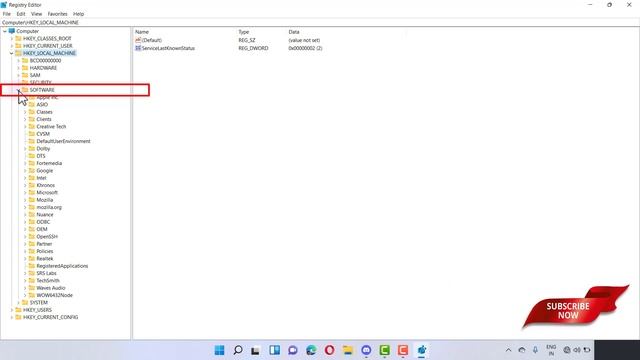Select the Dolby folder icon

point(32,149)
